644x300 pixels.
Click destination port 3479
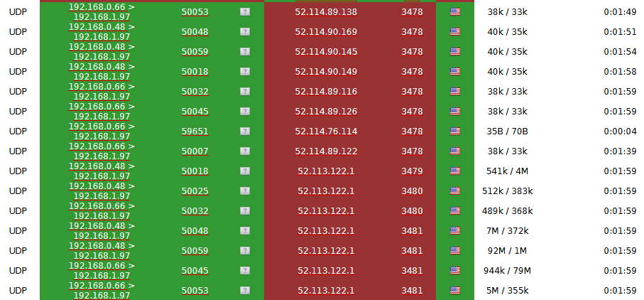[412, 171]
